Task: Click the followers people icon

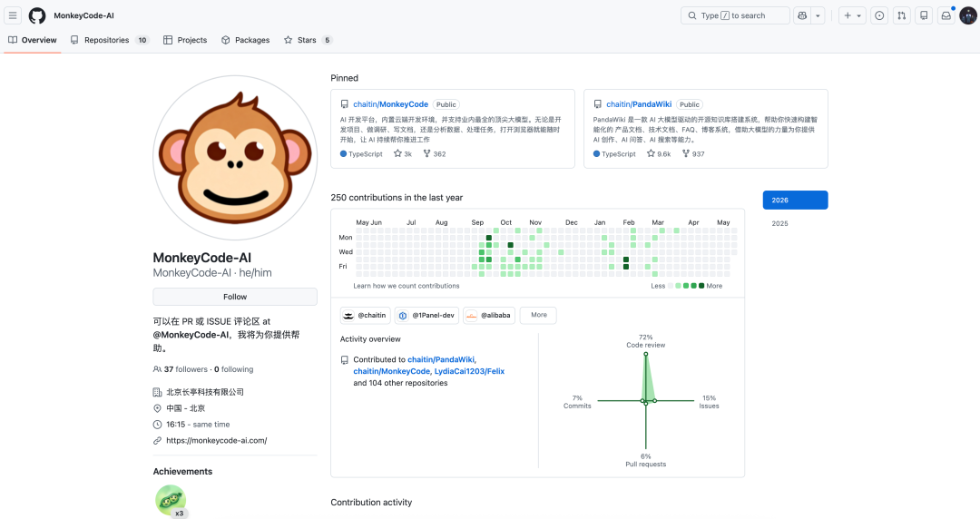Action: pyautogui.click(x=158, y=369)
